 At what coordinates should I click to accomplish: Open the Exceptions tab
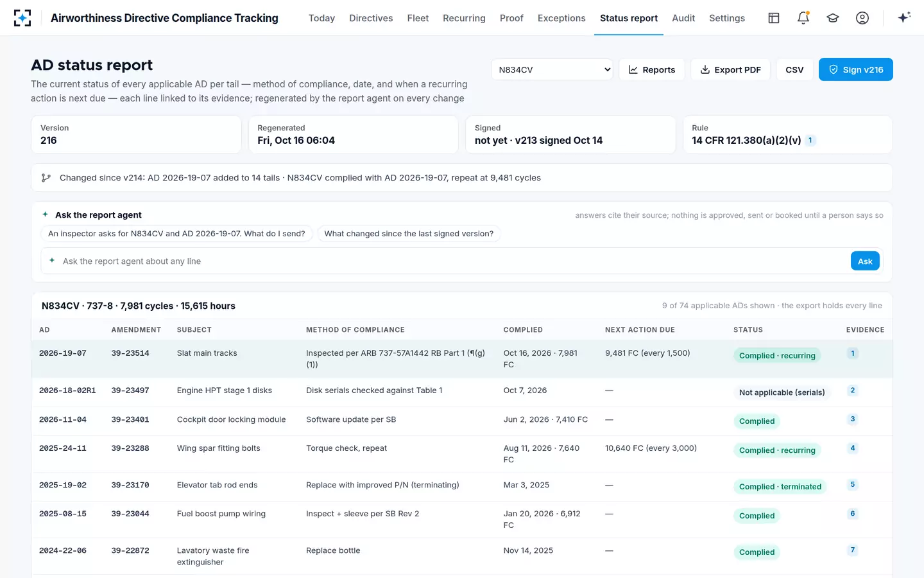click(x=561, y=18)
